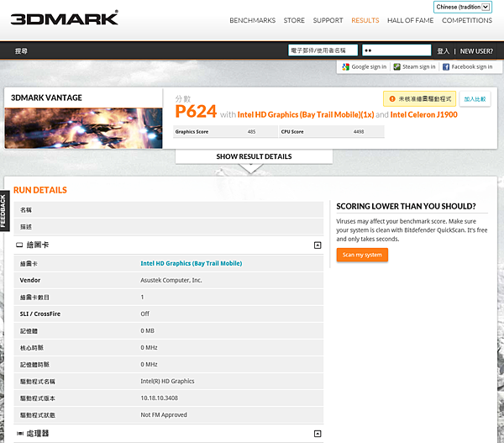Click the Graphics Score value 485
Viewport: 504px width, 443px height.
click(x=251, y=132)
